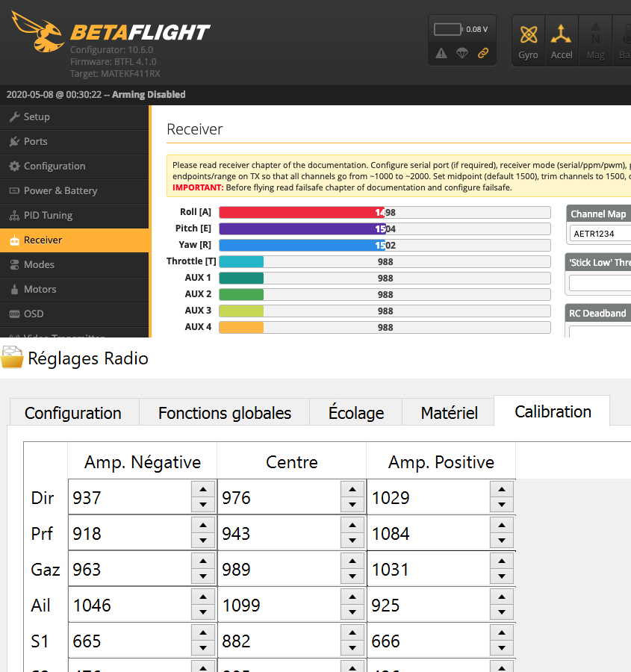Decrease Dir Centre with down arrow
The width and height of the screenshot is (631, 672).
click(x=352, y=505)
